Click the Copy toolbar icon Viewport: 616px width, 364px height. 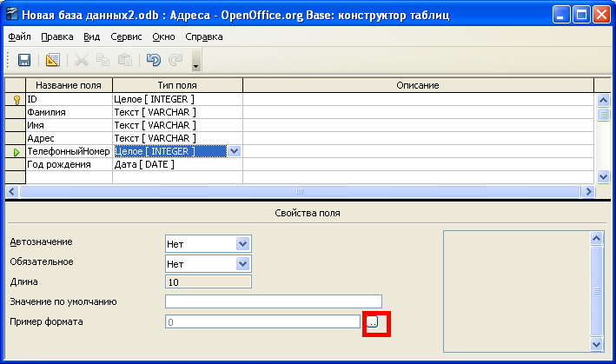[103, 60]
